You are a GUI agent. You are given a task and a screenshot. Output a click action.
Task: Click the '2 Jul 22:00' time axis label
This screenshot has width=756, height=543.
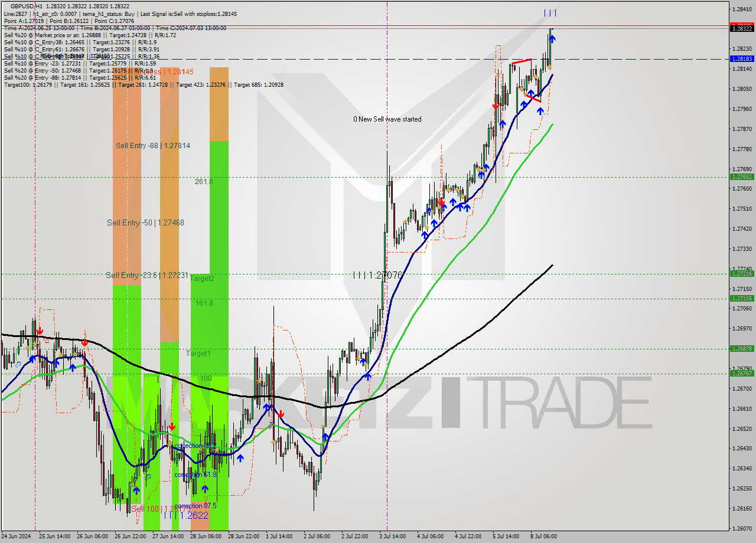coord(354,537)
